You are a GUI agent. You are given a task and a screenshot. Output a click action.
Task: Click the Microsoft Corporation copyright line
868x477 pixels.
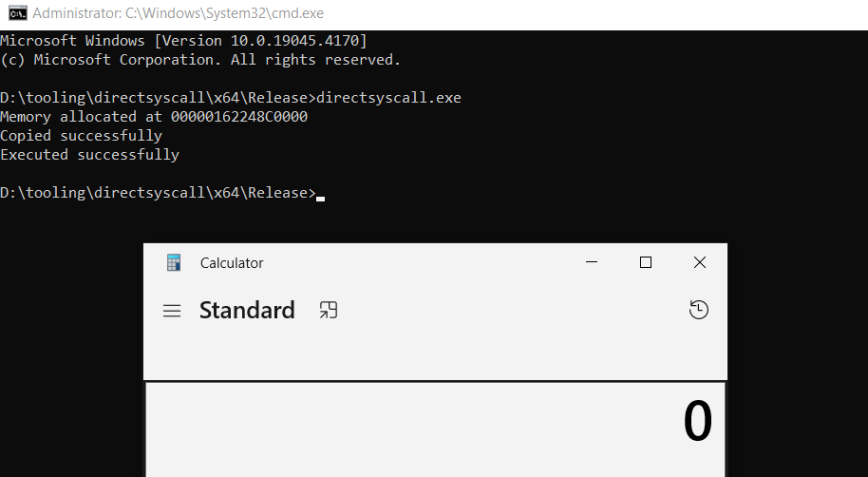coord(199,60)
